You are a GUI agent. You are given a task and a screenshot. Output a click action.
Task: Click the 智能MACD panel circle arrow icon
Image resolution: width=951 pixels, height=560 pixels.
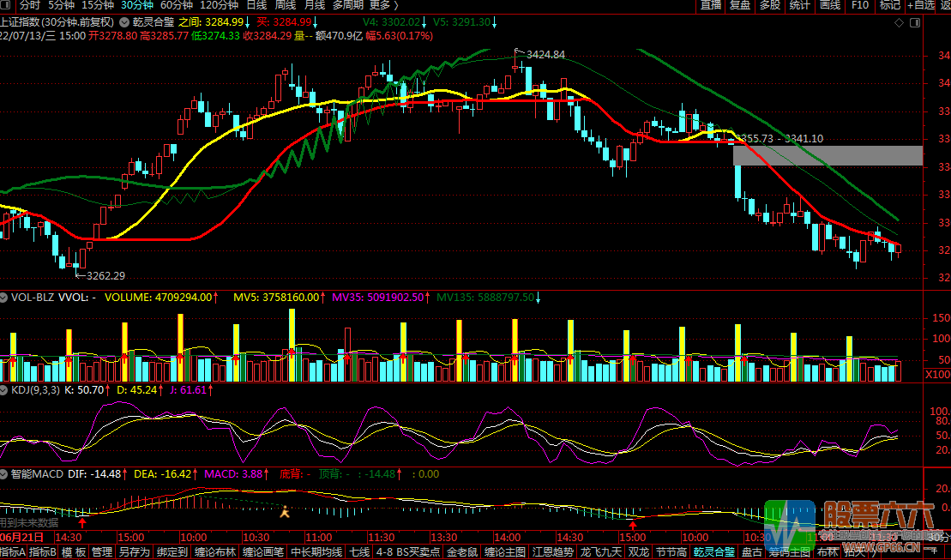pos(5,473)
